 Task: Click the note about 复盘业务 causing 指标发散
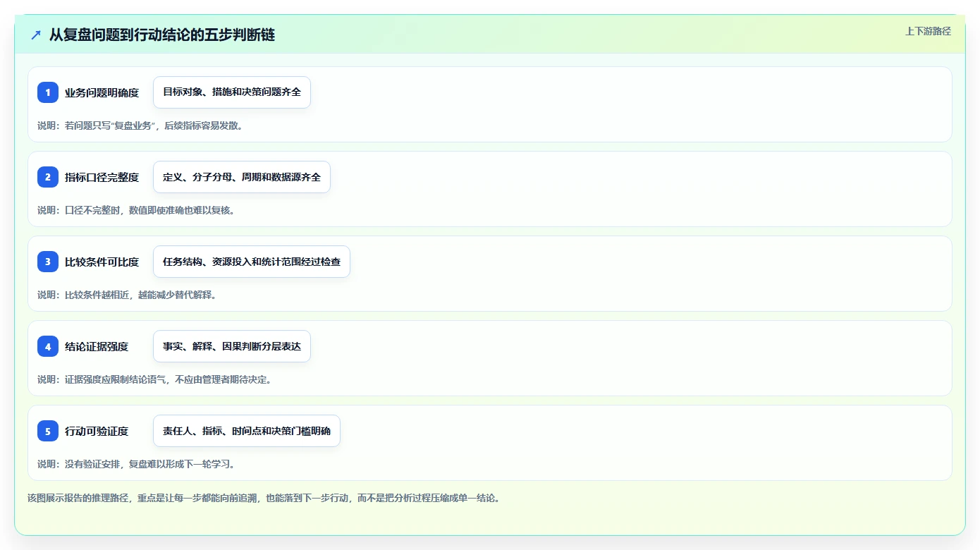140,126
